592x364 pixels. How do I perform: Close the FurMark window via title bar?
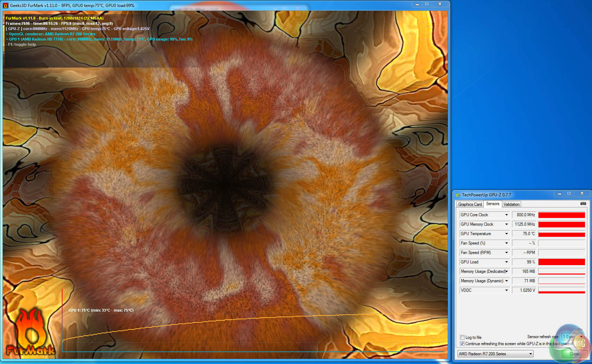click(440, 4)
